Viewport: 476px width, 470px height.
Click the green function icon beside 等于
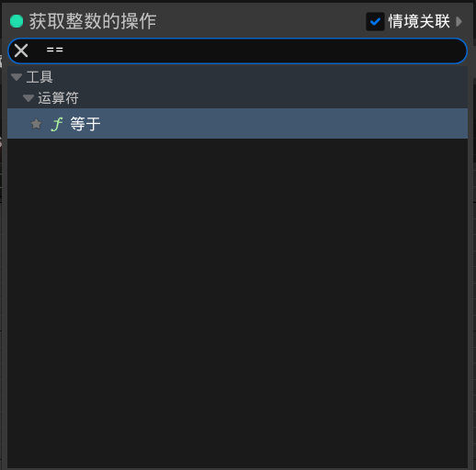pos(57,124)
